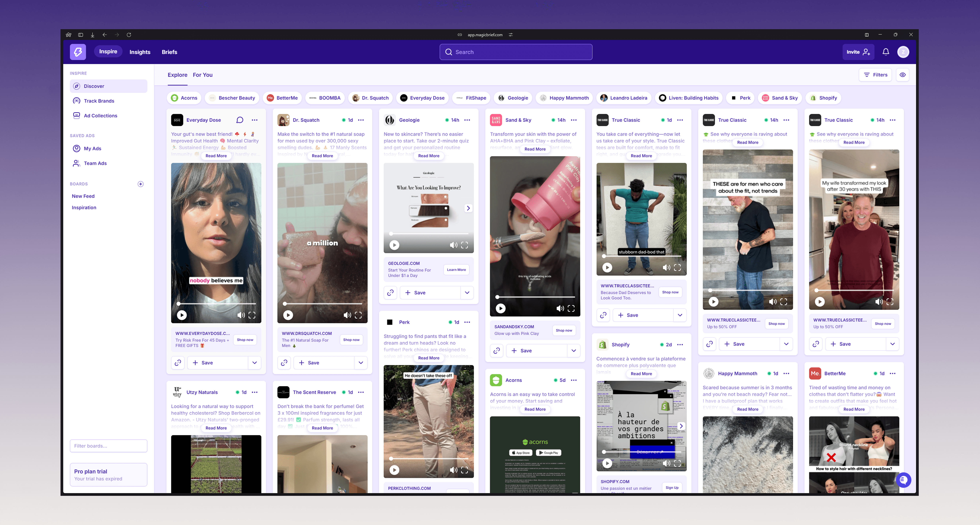The image size is (980, 525).
Task: Enter fullscreen on Geologie video
Action: point(464,245)
